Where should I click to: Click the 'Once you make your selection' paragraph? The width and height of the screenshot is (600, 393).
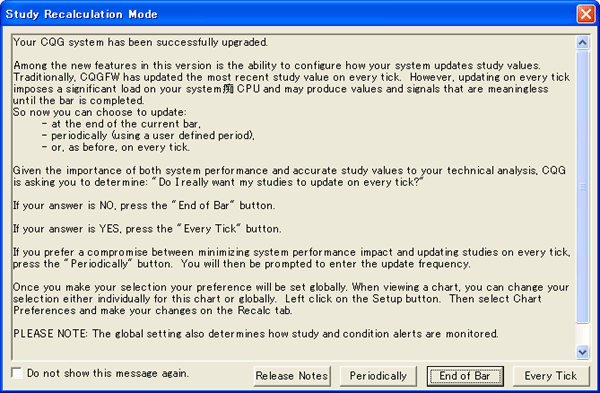(x=291, y=299)
